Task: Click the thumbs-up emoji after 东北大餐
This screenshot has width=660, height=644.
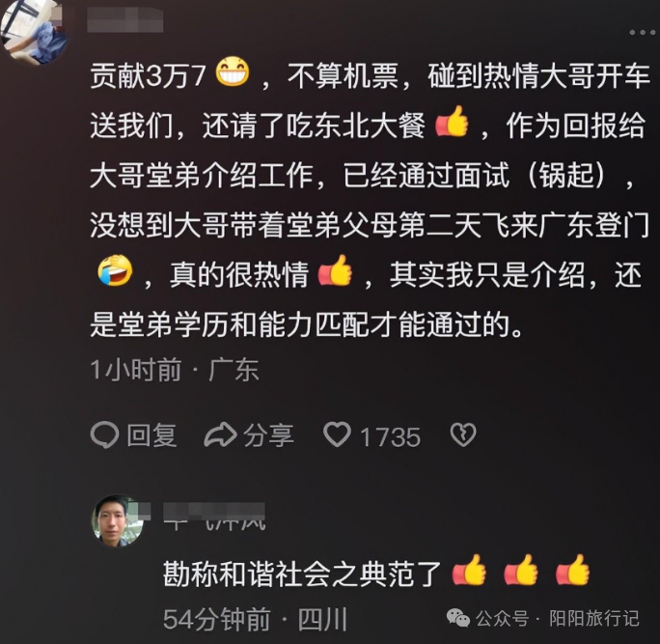Action: [452, 122]
